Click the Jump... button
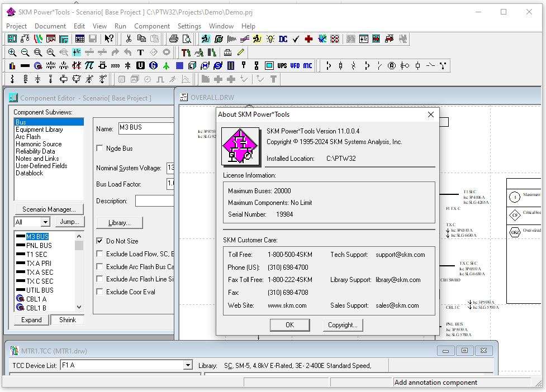The image size is (546, 392). click(69, 222)
